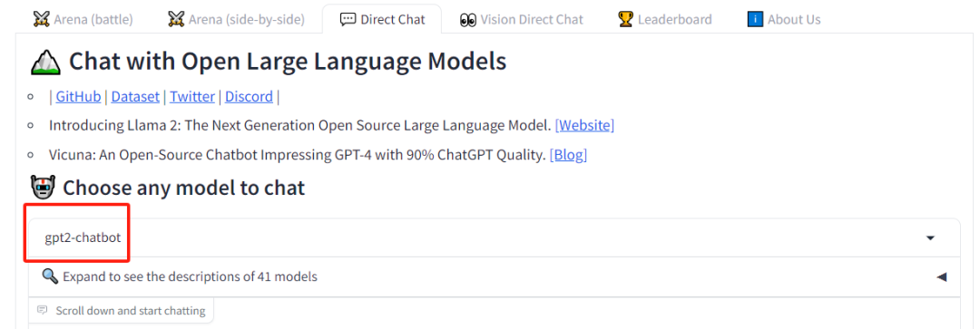Open the Llama 2 [Website] link

[x=585, y=125]
